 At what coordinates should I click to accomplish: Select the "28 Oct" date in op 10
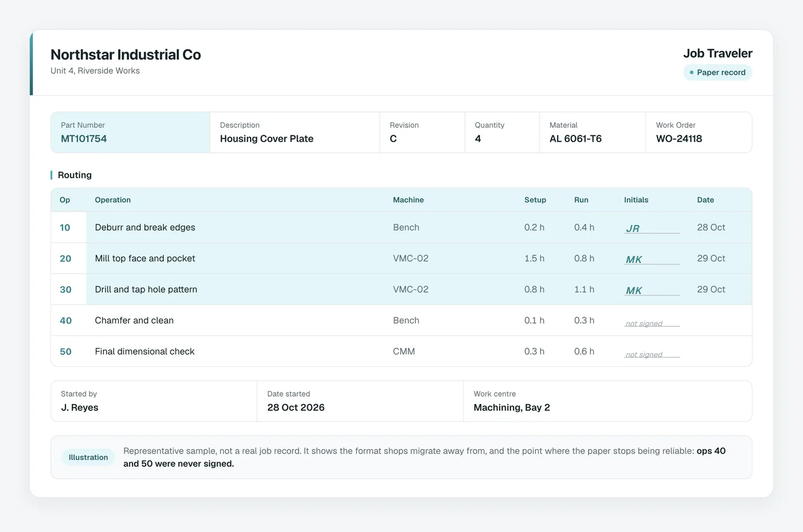[x=711, y=228]
